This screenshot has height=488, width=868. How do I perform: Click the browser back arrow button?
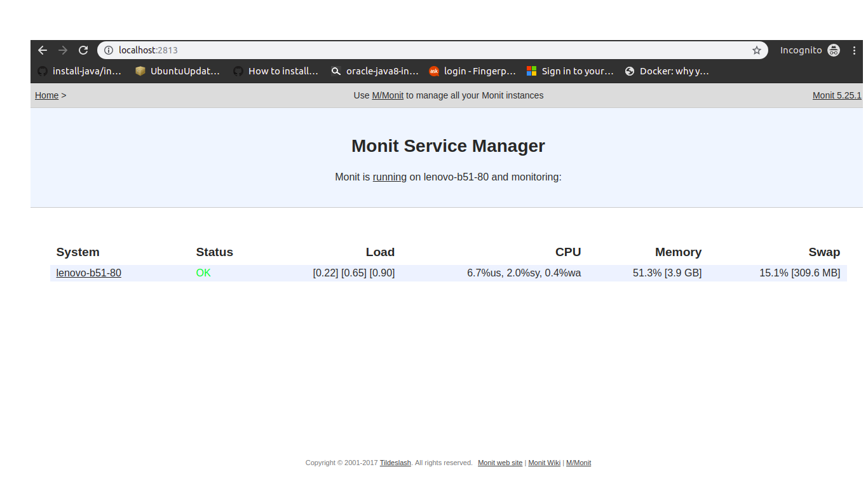click(x=43, y=50)
